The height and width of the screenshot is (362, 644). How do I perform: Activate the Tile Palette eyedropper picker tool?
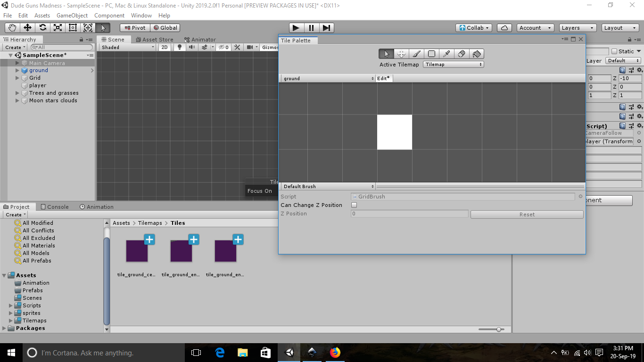446,54
